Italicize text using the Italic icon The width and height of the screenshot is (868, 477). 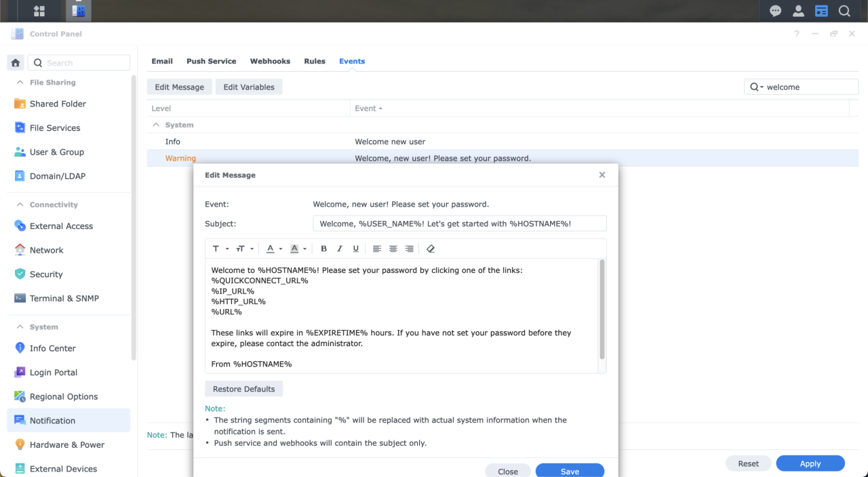coord(340,249)
